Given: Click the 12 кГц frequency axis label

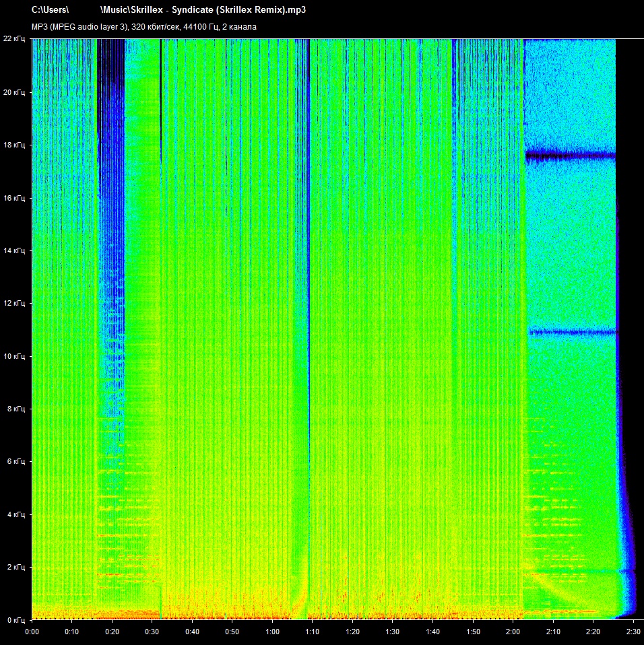Looking at the screenshot, I should [14, 303].
